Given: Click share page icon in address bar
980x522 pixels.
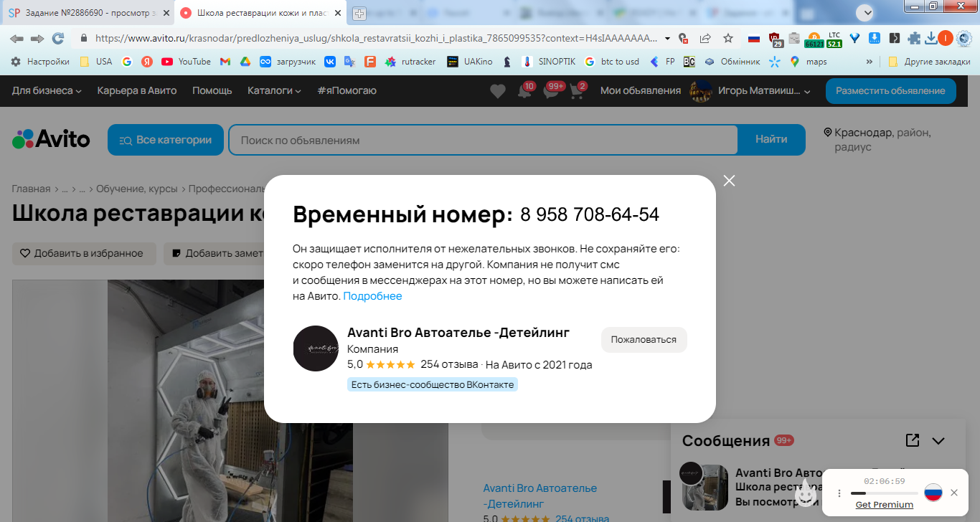Looking at the screenshot, I should pyautogui.click(x=705, y=38).
